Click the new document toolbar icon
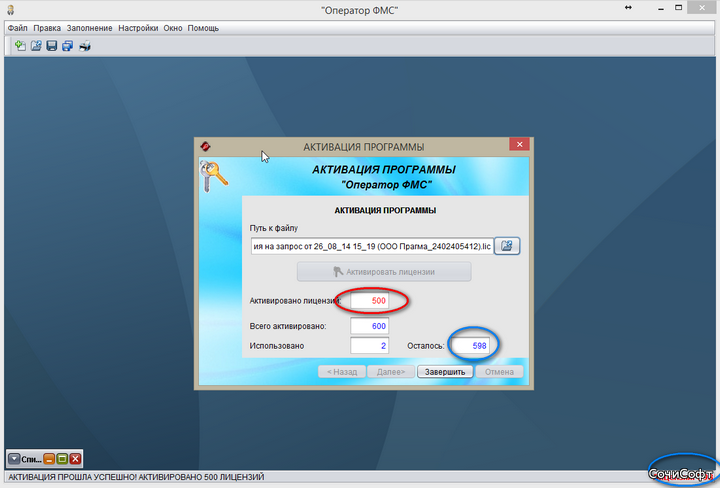The width and height of the screenshot is (720, 488). [x=20, y=45]
